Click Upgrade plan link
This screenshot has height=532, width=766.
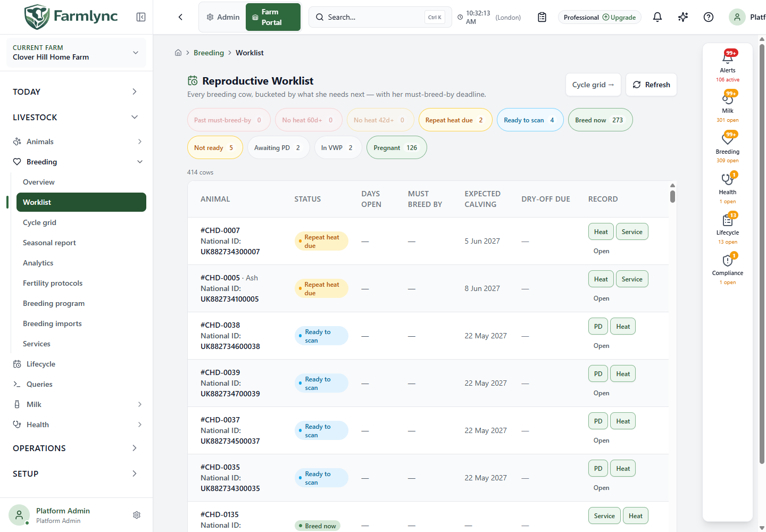(619, 18)
